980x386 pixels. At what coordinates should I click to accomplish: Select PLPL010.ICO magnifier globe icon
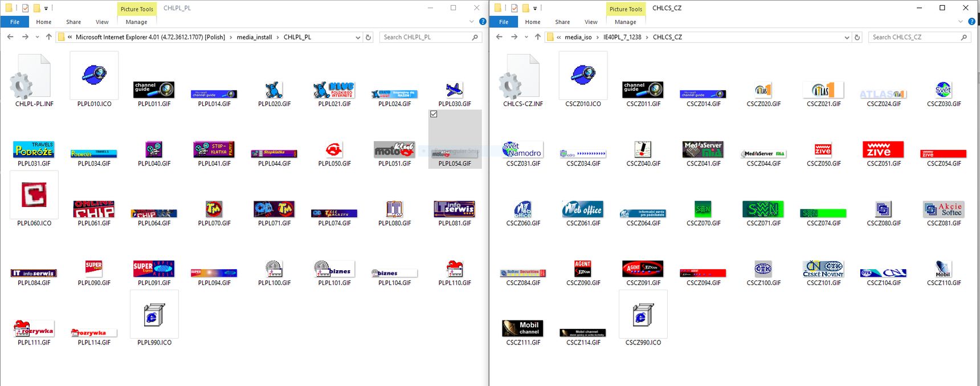click(x=94, y=75)
